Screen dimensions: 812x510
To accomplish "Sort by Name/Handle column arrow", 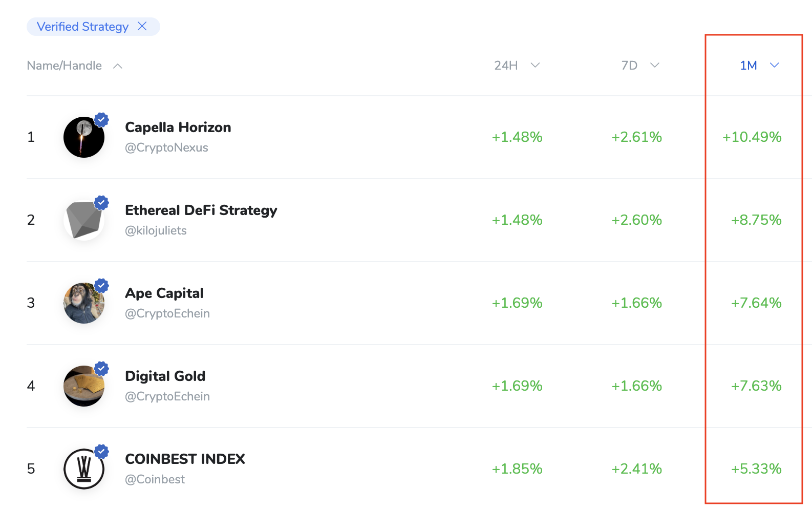I will tap(118, 66).
